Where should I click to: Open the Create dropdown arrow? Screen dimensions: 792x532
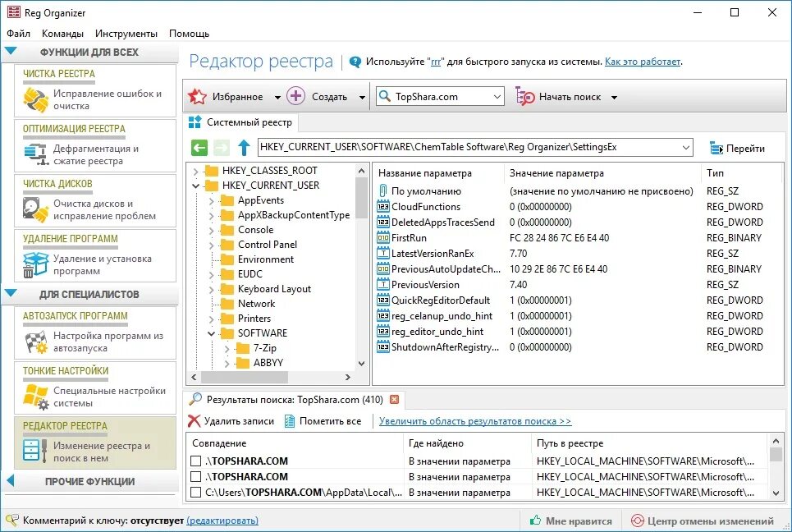(x=362, y=98)
